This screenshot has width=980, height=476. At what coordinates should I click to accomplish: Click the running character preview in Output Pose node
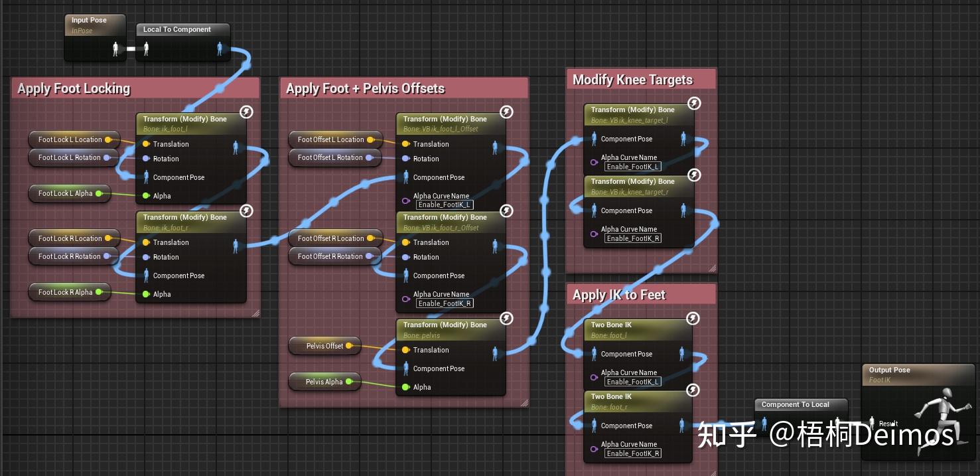point(939,418)
